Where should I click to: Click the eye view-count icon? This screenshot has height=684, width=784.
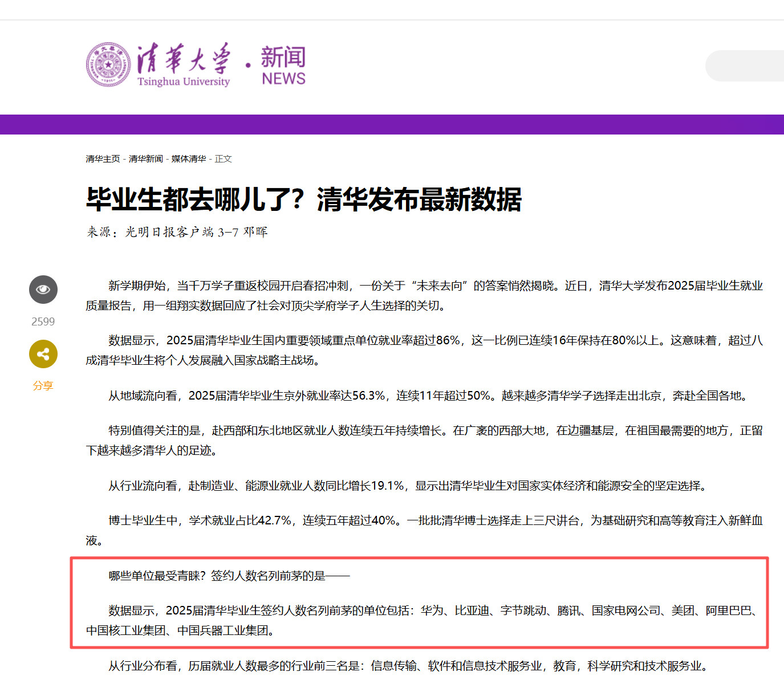(x=43, y=290)
